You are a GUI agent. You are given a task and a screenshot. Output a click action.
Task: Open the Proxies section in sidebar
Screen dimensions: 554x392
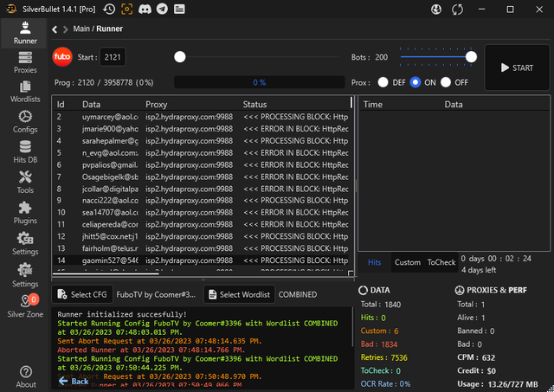26,62
